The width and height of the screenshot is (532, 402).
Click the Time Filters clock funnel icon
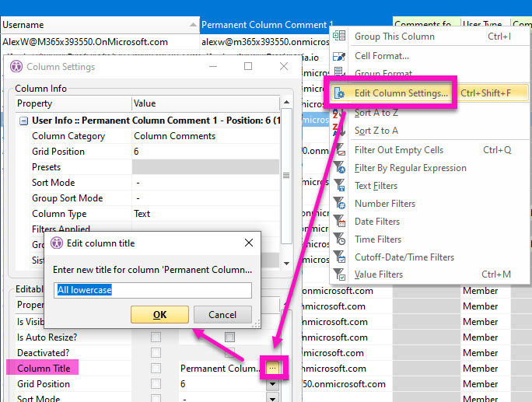339,239
